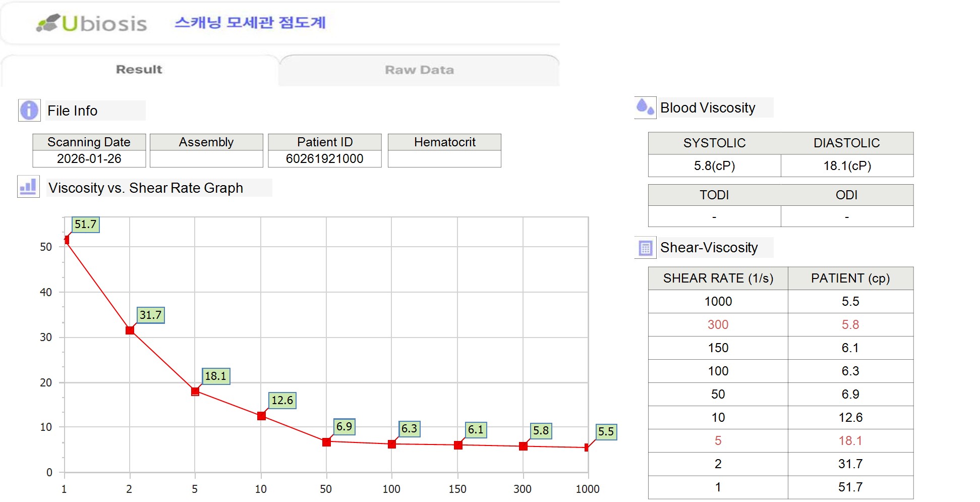This screenshot has height=502, width=980.
Task: Switch to the Result tab
Action: [139, 70]
